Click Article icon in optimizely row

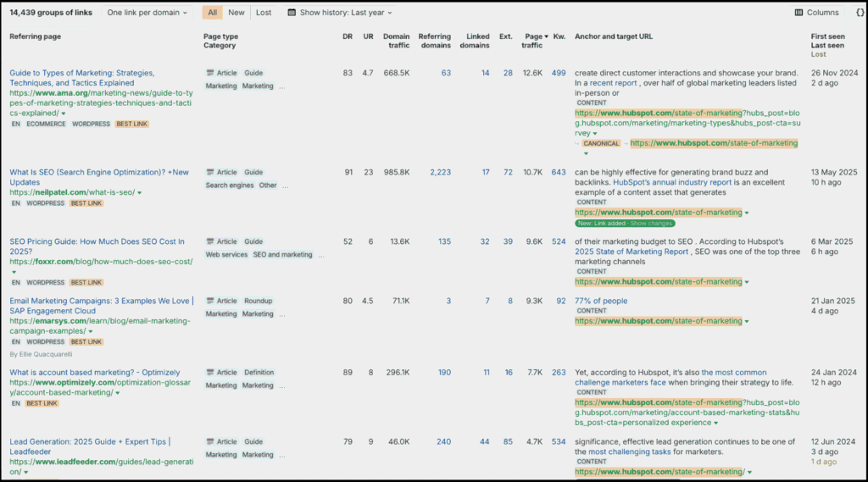210,372
